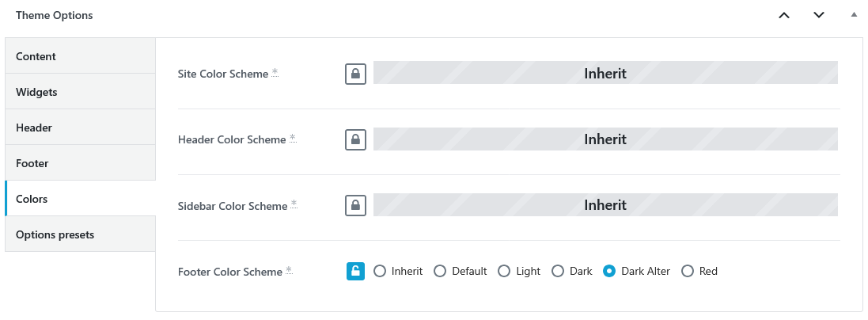The width and height of the screenshot is (868, 320).
Task: Lock the Footer Color Scheme option
Action: coord(355,271)
